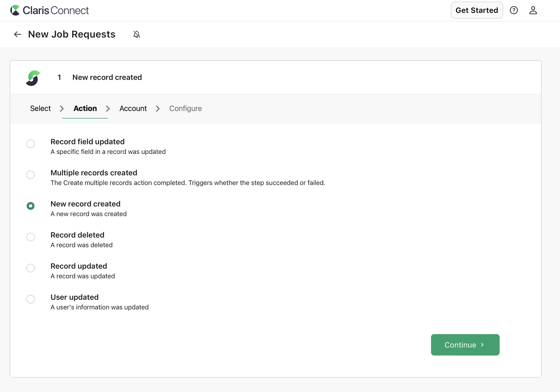The image size is (560, 392).
Task: Click the green connector app icon for step 1
Action: tap(33, 78)
